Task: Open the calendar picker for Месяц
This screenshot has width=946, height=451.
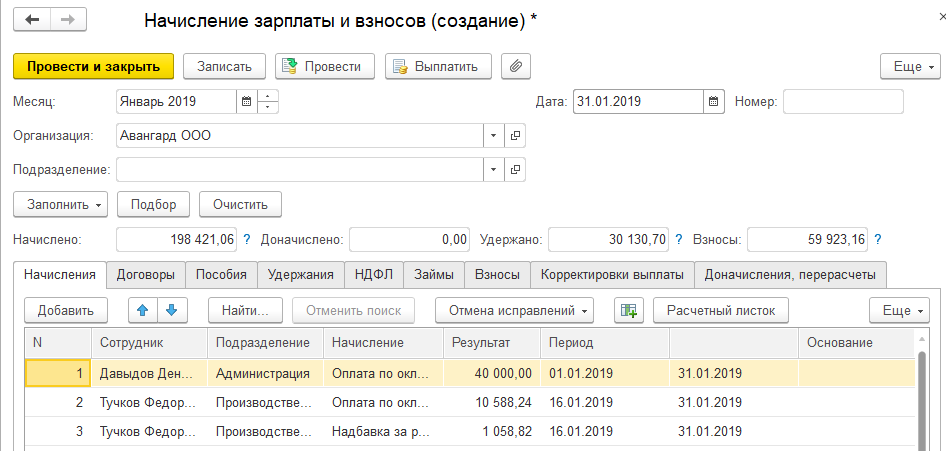Action: pyautogui.click(x=245, y=102)
